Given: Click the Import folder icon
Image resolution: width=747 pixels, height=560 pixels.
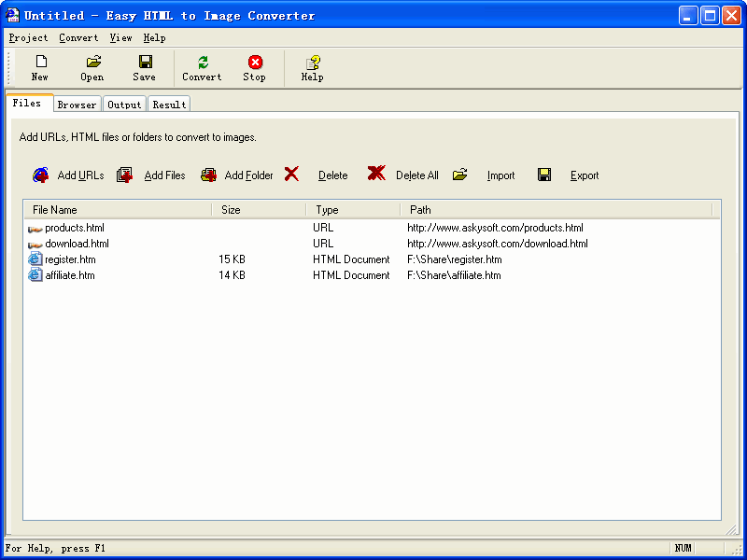Looking at the screenshot, I should [459, 175].
